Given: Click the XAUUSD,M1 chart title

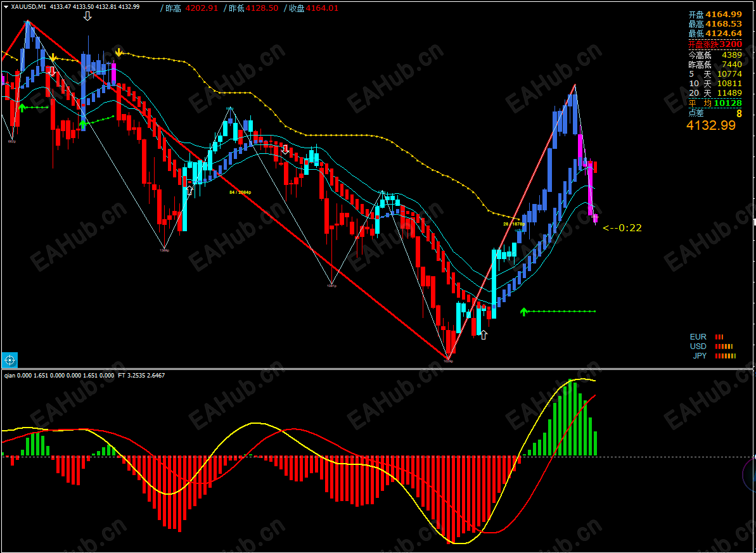Looking at the screenshot, I should [x=29, y=7].
